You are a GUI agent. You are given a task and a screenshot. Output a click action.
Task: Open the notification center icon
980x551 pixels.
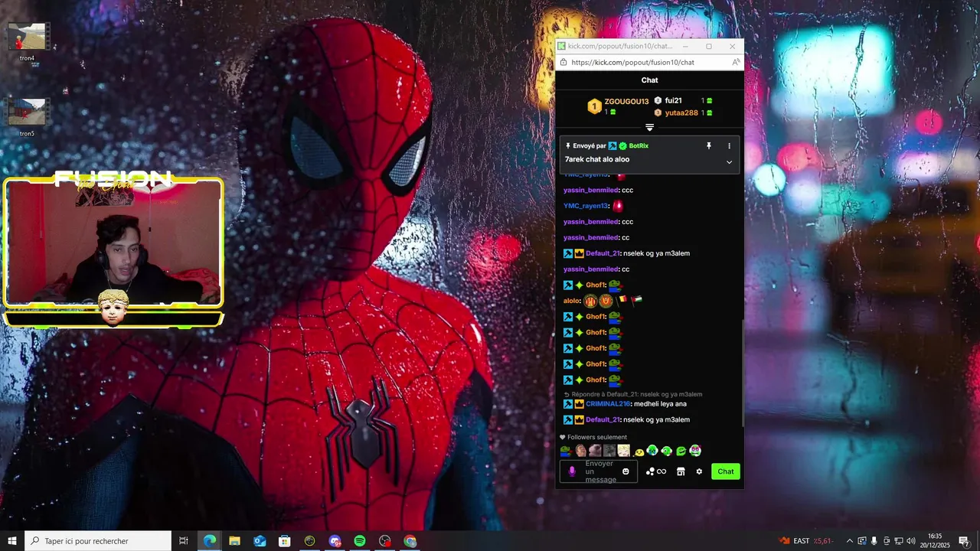pyautogui.click(x=964, y=541)
